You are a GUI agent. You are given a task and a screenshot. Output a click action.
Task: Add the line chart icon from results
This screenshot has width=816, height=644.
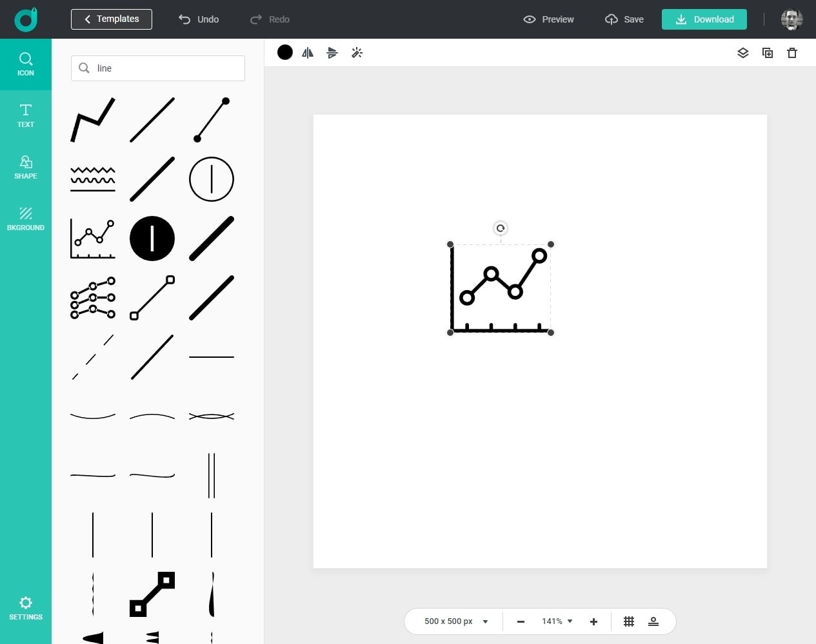point(93,239)
